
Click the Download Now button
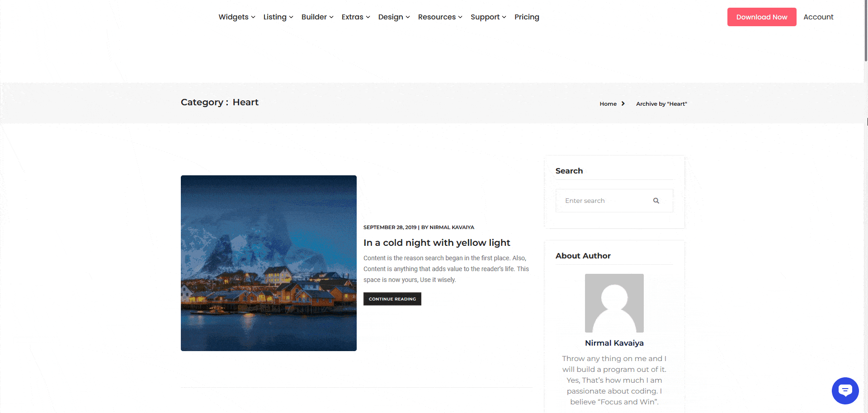[761, 17]
